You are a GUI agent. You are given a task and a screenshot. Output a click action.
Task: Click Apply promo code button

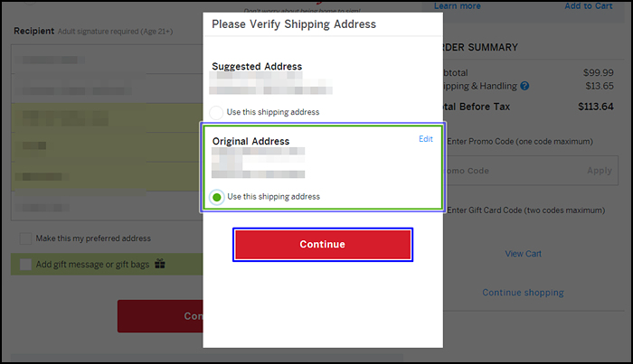(x=599, y=171)
